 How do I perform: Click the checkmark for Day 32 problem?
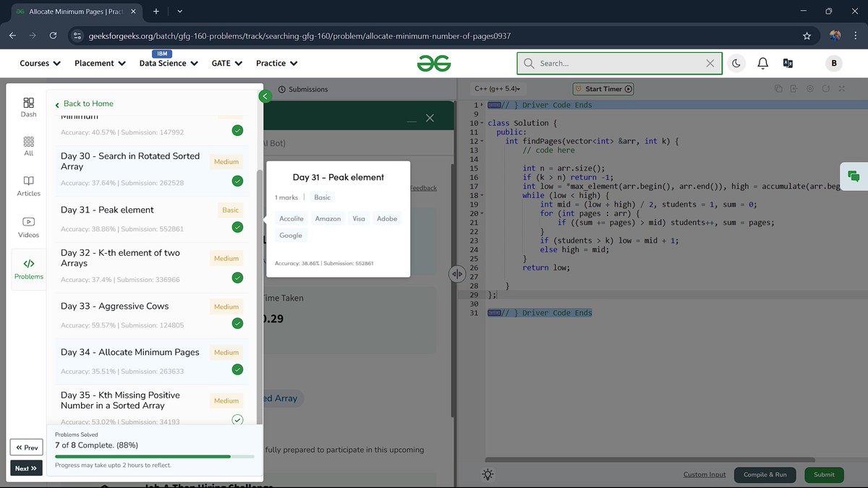(237, 278)
